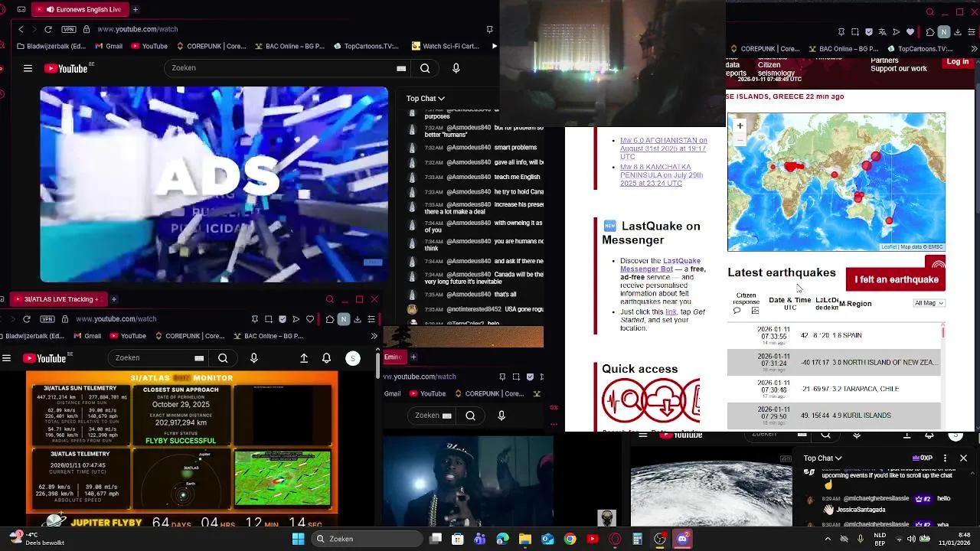Select the TARAPACA, CHILE earthquake row
Screen dimensions: 980x551
[x=834, y=389]
